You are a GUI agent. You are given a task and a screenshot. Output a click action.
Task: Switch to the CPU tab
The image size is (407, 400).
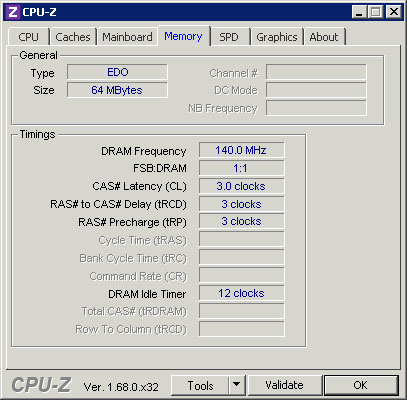pos(29,37)
